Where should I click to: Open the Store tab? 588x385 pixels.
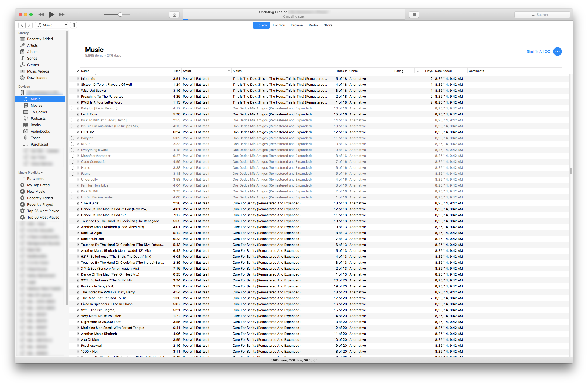[328, 25]
